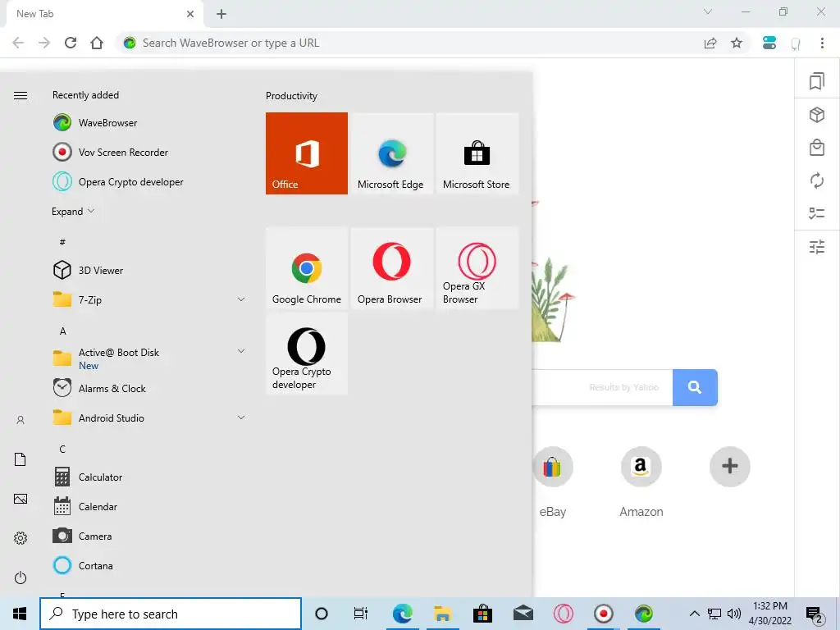
Task: Select the New Tab browser tab
Action: pos(104,14)
